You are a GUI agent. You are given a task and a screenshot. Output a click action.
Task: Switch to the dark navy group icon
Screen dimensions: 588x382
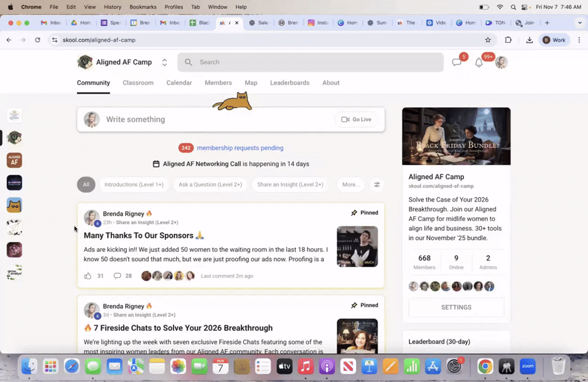(14, 183)
